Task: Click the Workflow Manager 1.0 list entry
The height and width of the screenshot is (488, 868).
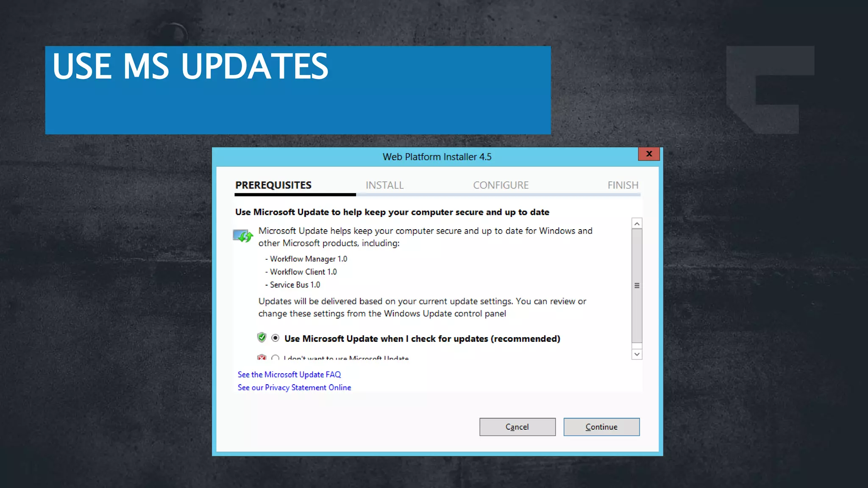Action: coord(308,259)
